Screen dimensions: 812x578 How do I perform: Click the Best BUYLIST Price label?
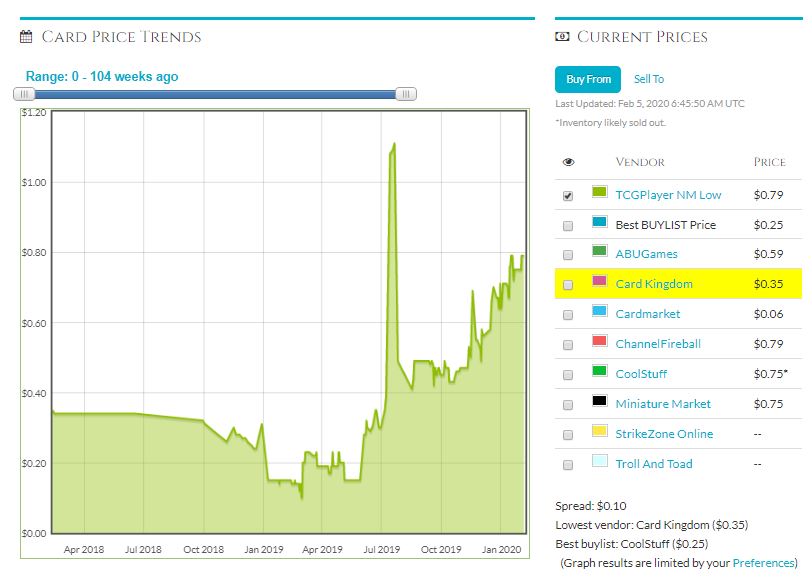pyautogui.click(x=665, y=225)
